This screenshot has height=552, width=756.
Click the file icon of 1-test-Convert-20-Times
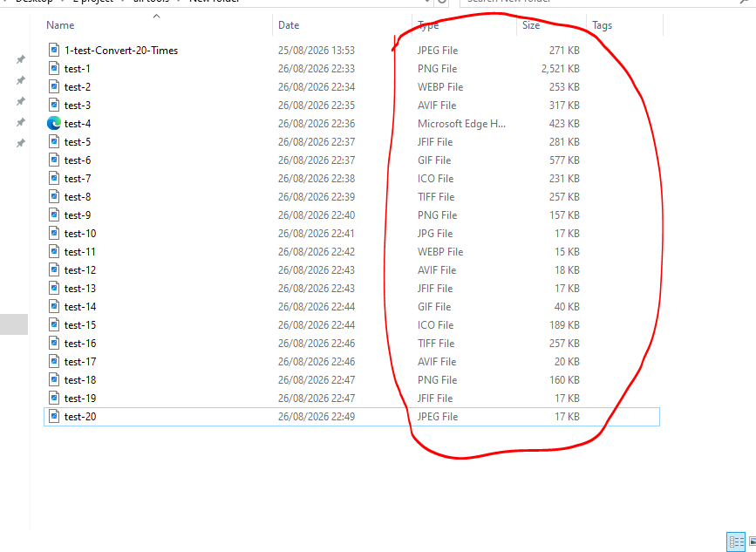(x=54, y=50)
